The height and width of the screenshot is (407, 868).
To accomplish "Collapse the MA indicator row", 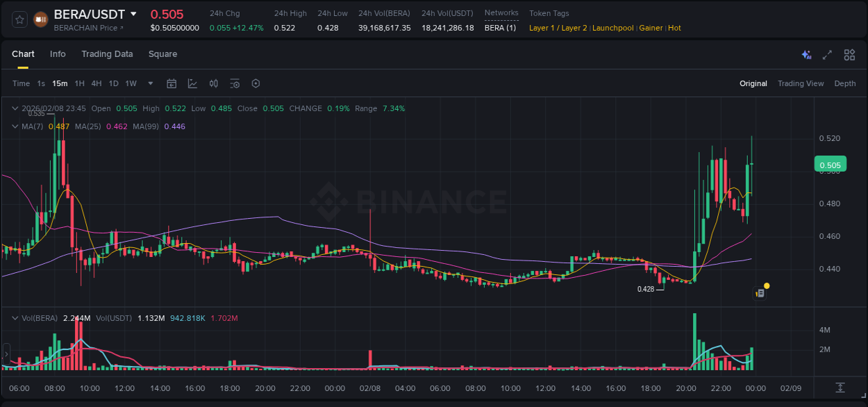I will 15,126.
